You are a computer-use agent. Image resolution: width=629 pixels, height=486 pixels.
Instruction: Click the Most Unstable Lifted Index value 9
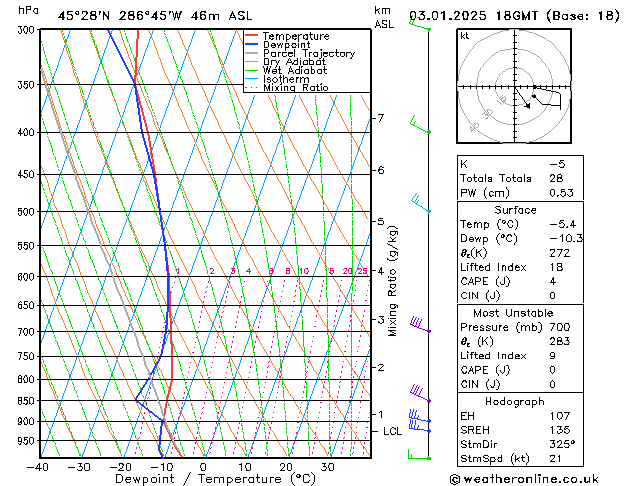[x=553, y=356]
